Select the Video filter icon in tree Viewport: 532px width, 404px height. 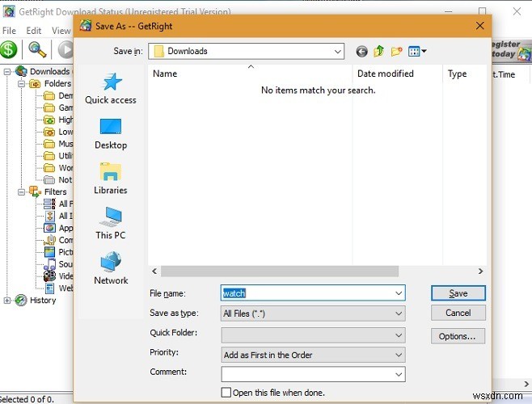[49, 276]
